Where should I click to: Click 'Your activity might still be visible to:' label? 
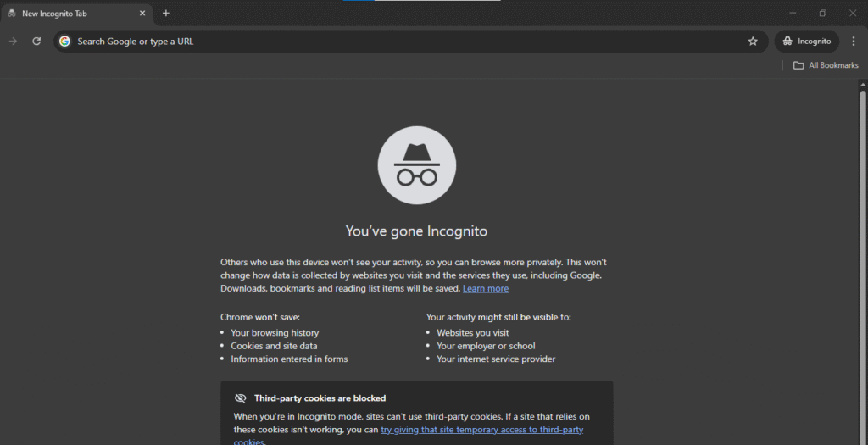coord(498,318)
